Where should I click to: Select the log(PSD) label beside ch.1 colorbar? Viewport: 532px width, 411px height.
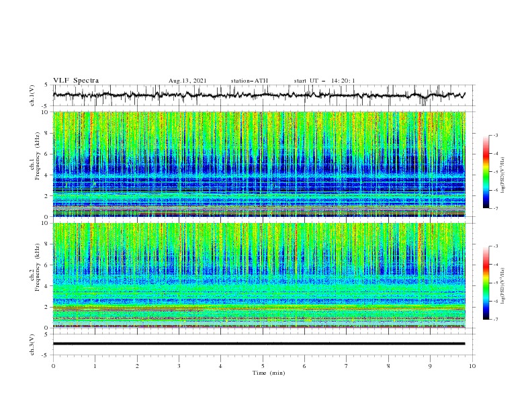(x=503, y=175)
